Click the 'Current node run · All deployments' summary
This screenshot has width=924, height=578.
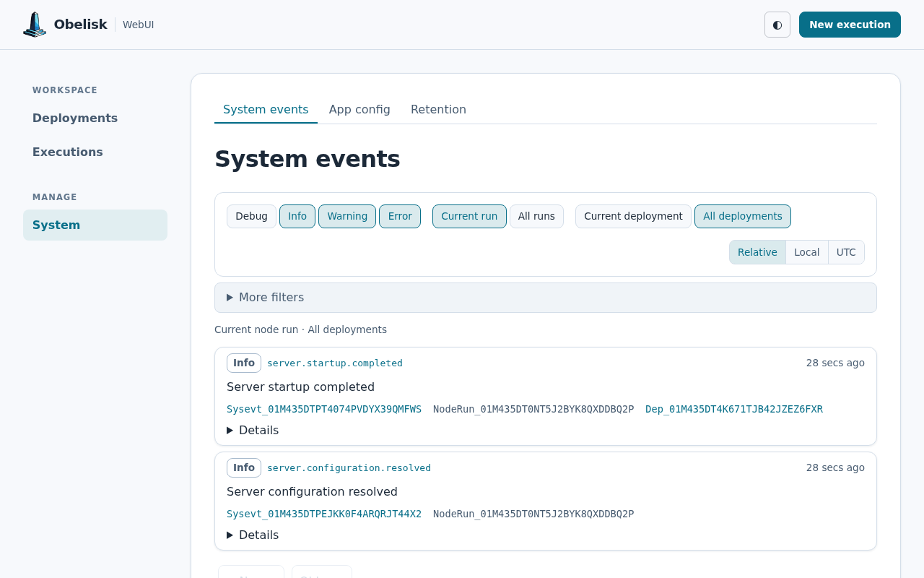tap(300, 329)
